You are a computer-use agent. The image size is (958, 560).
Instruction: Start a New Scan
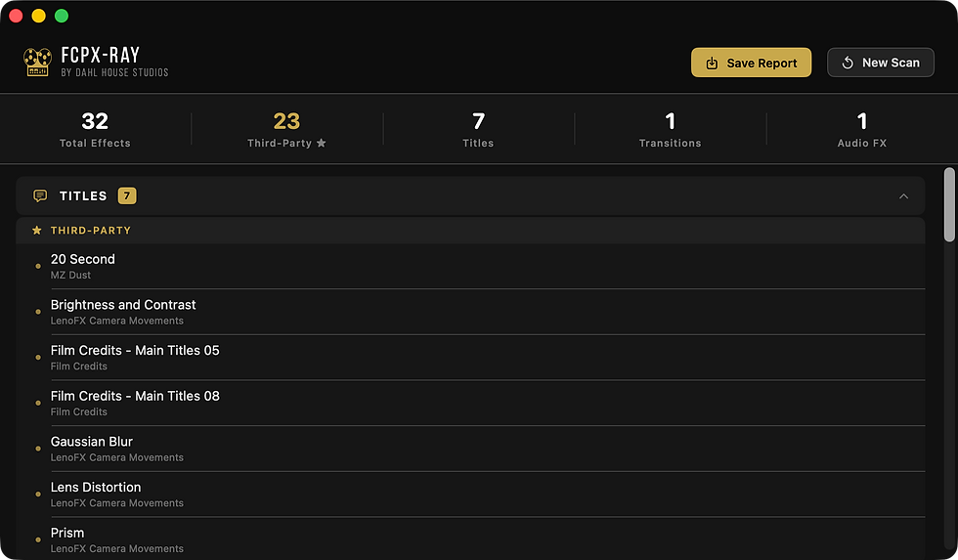[x=881, y=63]
